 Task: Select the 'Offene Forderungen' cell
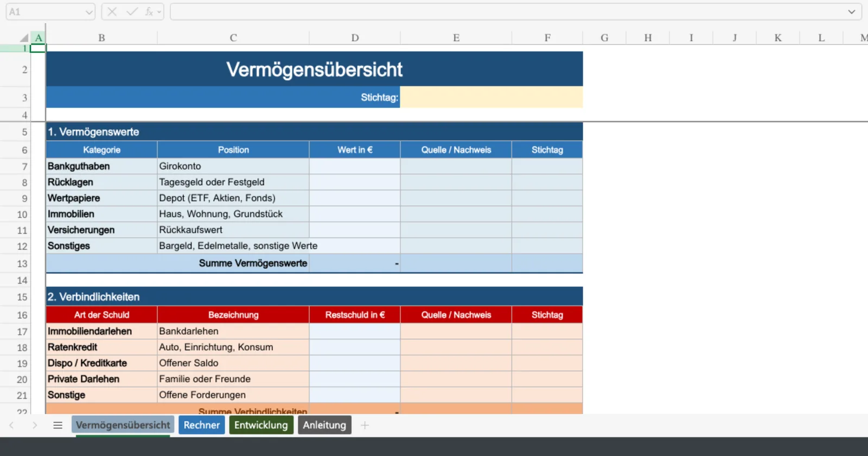[x=233, y=395]
